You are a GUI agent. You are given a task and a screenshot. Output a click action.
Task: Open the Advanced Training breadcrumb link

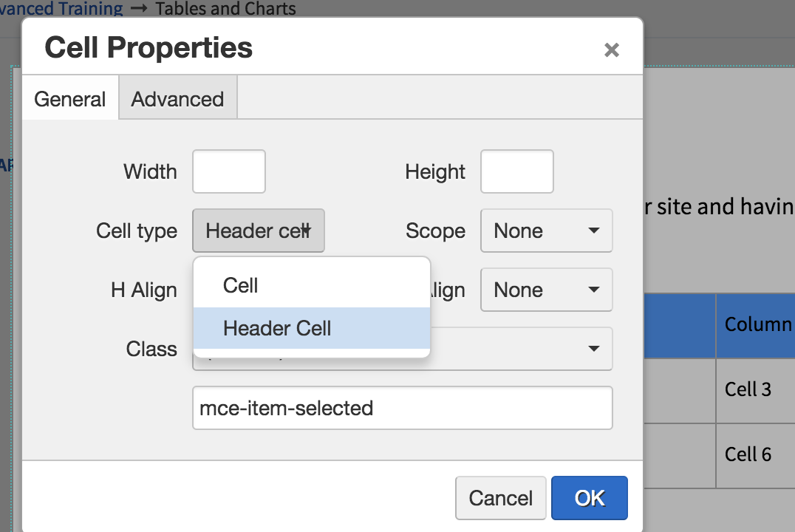click(x=61, y=8)
